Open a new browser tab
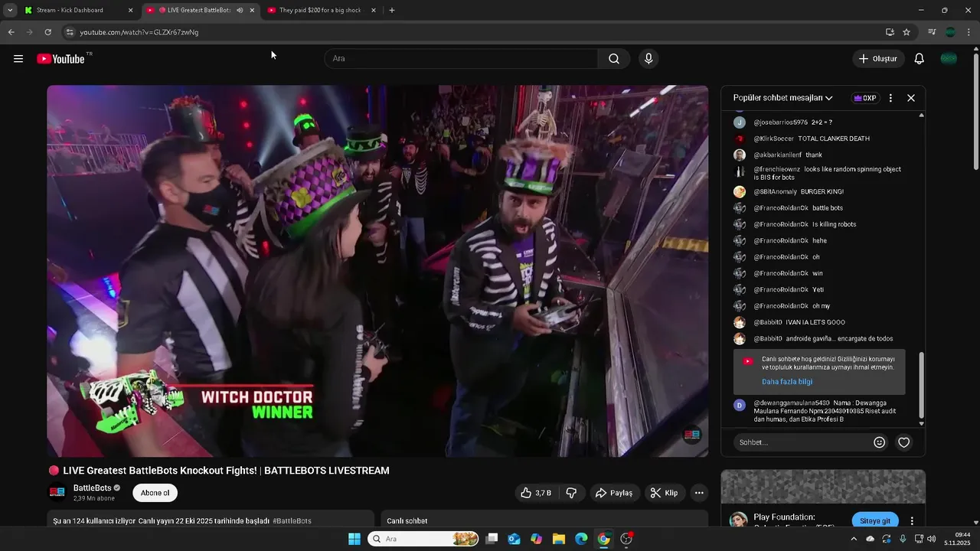Screen dimensions: 980x551 click(x=392, y=10)
